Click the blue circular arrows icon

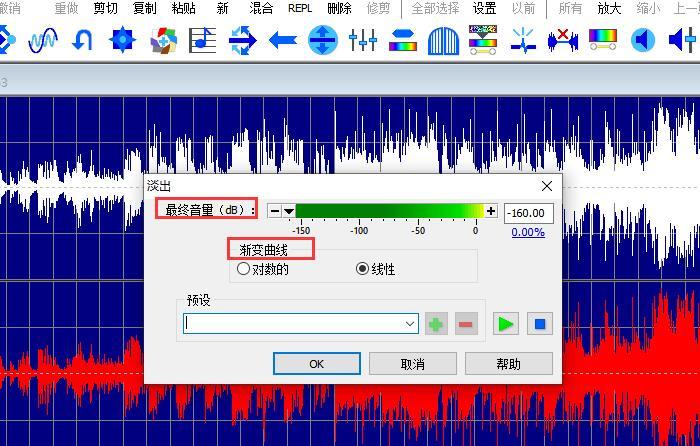[242, 40]
